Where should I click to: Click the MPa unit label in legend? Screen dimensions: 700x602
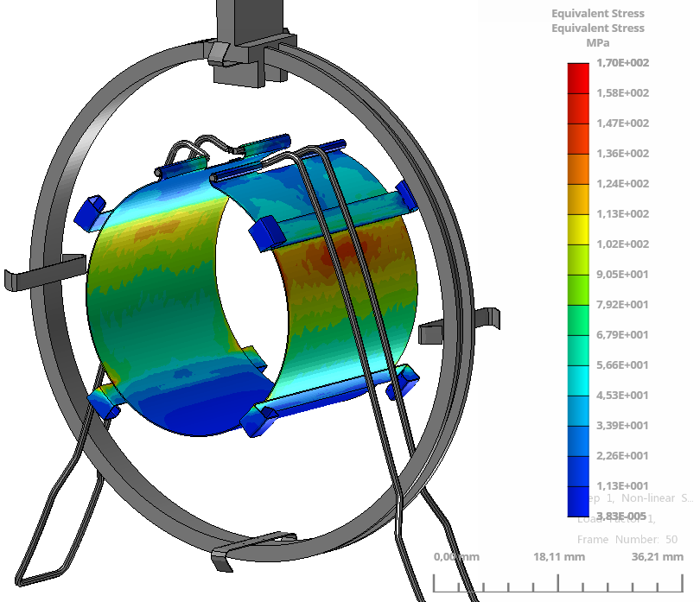[597, 43]
